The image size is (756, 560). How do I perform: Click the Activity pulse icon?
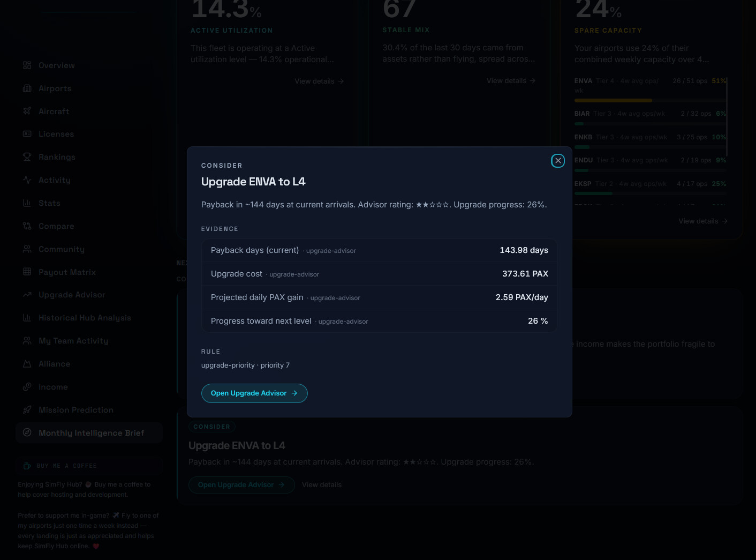pyautogui.click(x=27, y=180)
